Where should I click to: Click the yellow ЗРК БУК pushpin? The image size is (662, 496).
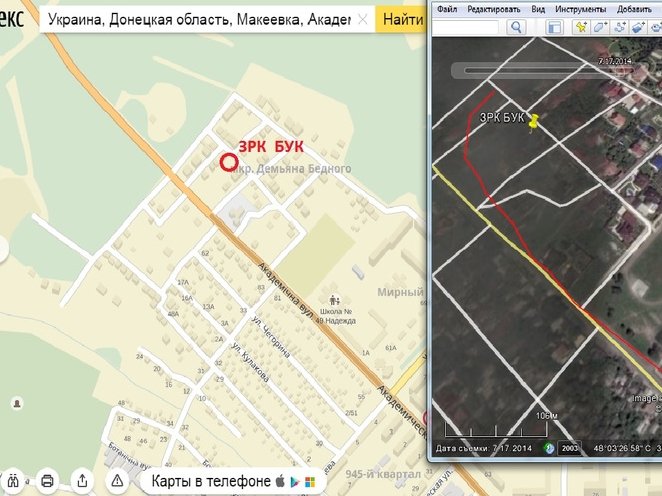point(534,121)
